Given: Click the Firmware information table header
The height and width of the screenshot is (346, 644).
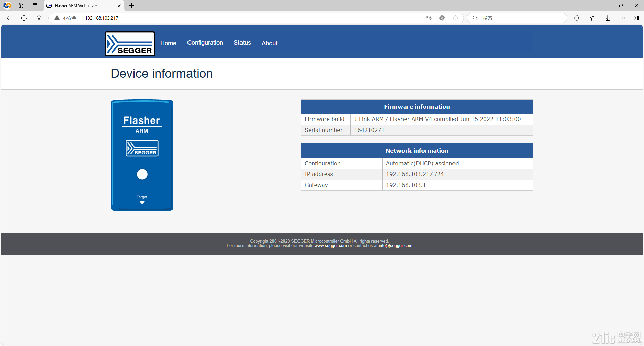Looking at the screenshot, I should (417, 107).
